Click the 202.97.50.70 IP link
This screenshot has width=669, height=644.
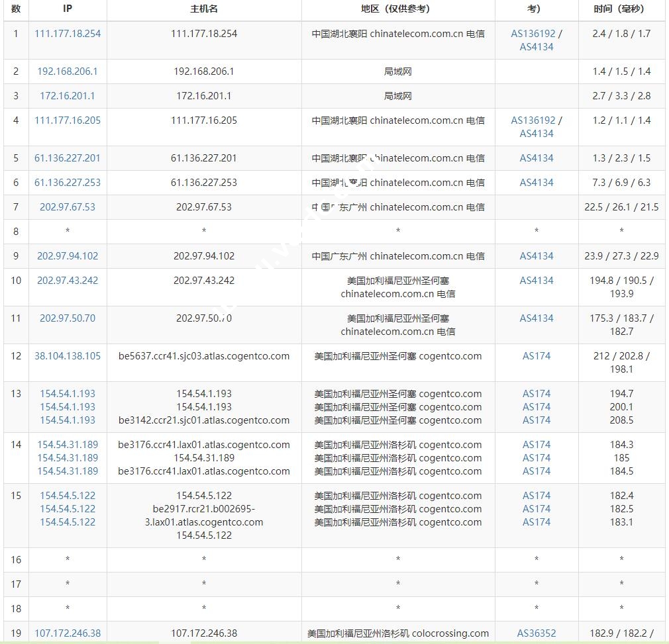click(68, 318)
